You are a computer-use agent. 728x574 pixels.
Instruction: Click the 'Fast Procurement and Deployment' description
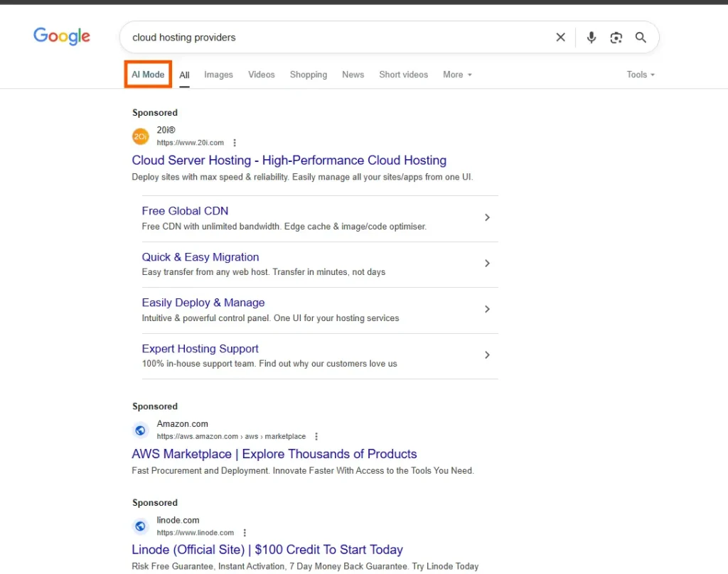point(303,471)
